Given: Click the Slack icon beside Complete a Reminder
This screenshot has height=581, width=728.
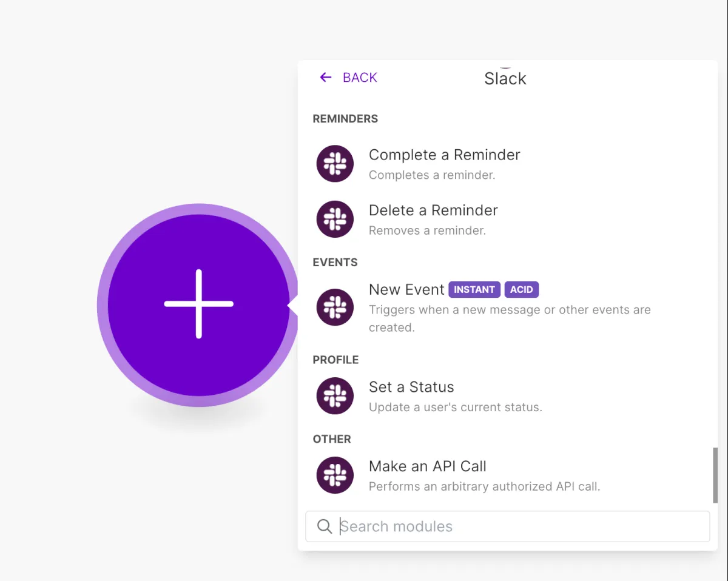Looking at the screenshot, I should [335, 164].
